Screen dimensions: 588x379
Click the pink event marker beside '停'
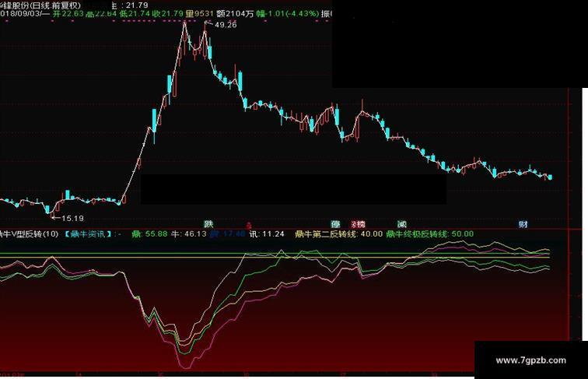tap(358, 224)
